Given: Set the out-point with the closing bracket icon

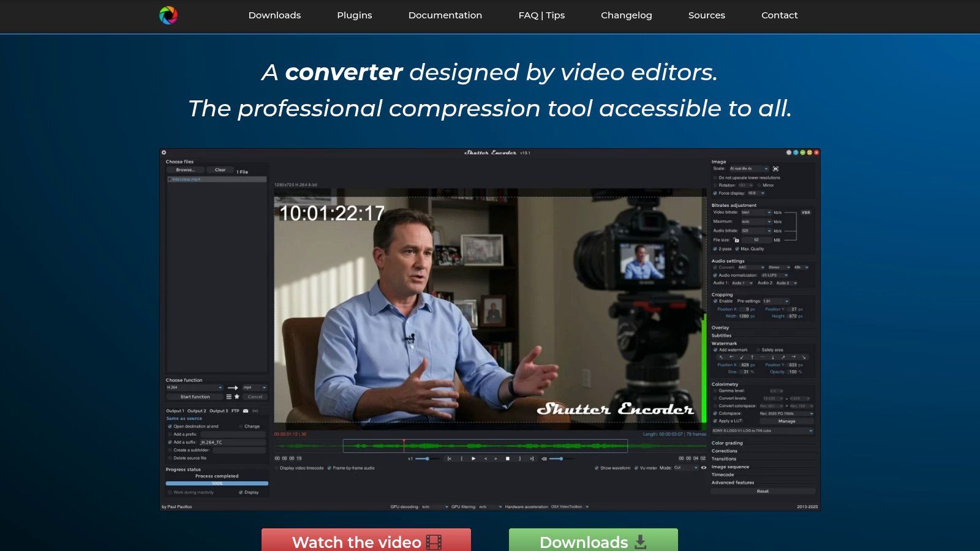Looking at the screenshot, I should pos(519,459).
